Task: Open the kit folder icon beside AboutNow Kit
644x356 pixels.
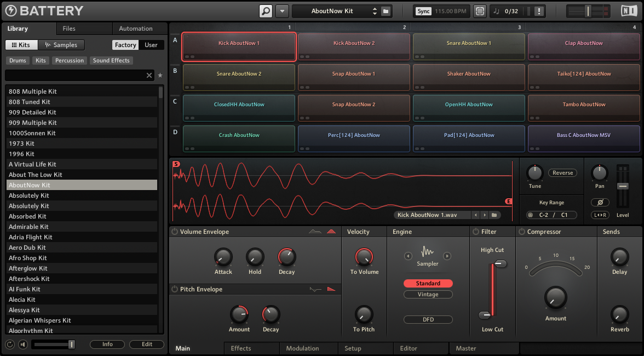Action: click(x=386, y=11)
